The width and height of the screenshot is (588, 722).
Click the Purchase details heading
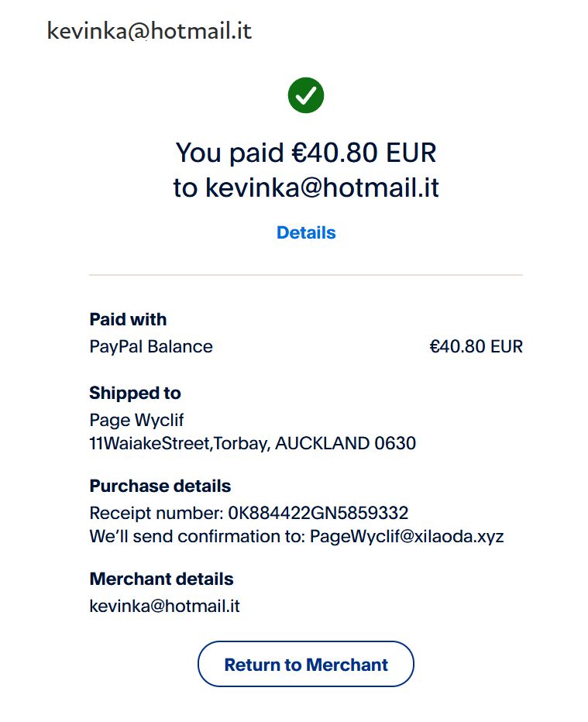pyautogui.click(x=160, y=486)
